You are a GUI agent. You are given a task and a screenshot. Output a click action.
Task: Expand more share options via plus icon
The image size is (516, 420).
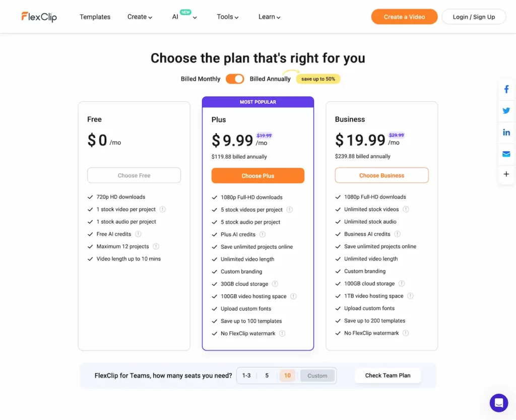click(x=506, y=174)
